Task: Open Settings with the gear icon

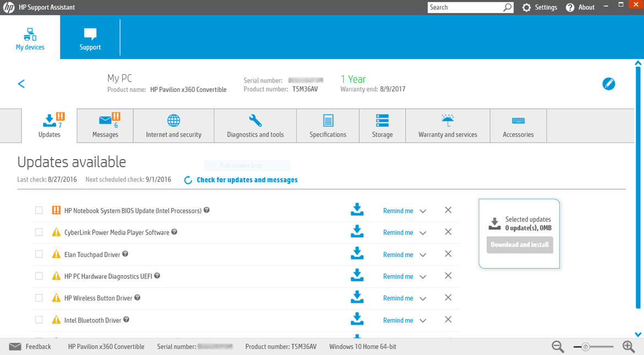Action: pyautogui.click(x=527, y=7)
